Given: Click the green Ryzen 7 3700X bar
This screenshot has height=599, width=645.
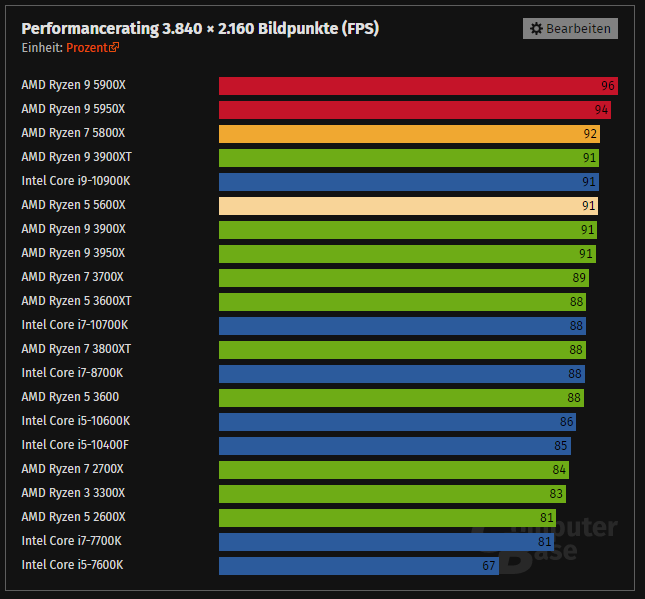Looking at the screenshot, I should click(404, 278).
